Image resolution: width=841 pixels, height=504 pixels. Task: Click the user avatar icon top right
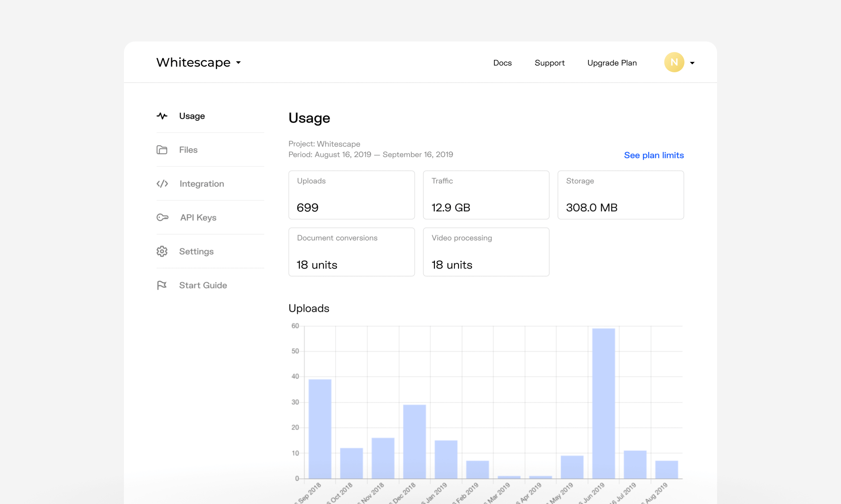point(674,62)
